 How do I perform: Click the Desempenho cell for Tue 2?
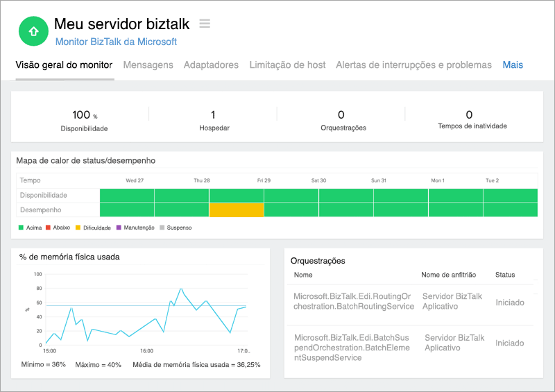(x=511, y=210)
